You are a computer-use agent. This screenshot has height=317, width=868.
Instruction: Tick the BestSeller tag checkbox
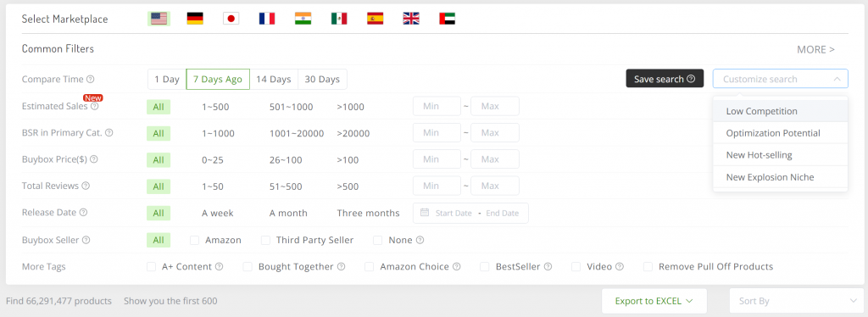tap(484, 267)
